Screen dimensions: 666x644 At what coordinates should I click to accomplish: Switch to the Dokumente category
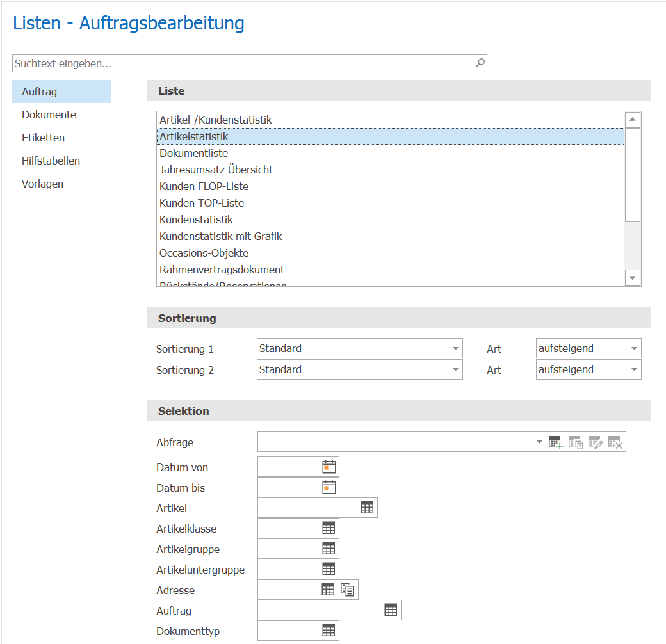[x=61, y=115]
